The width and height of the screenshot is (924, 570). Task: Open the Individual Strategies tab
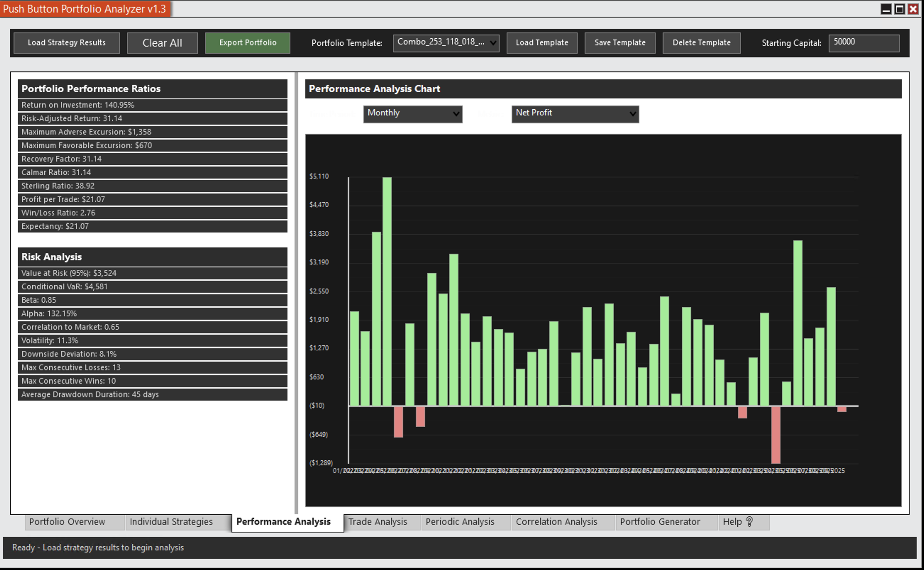(171, 522)
